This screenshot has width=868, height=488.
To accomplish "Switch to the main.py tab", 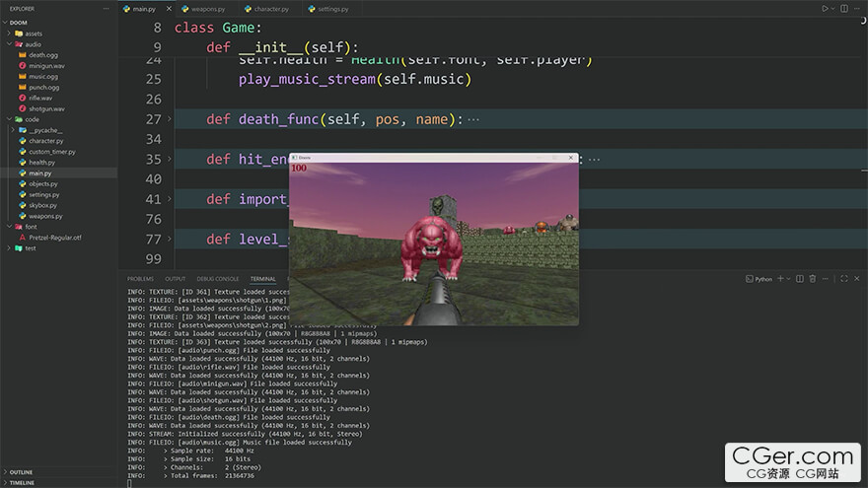I will [x=144, y=9].
